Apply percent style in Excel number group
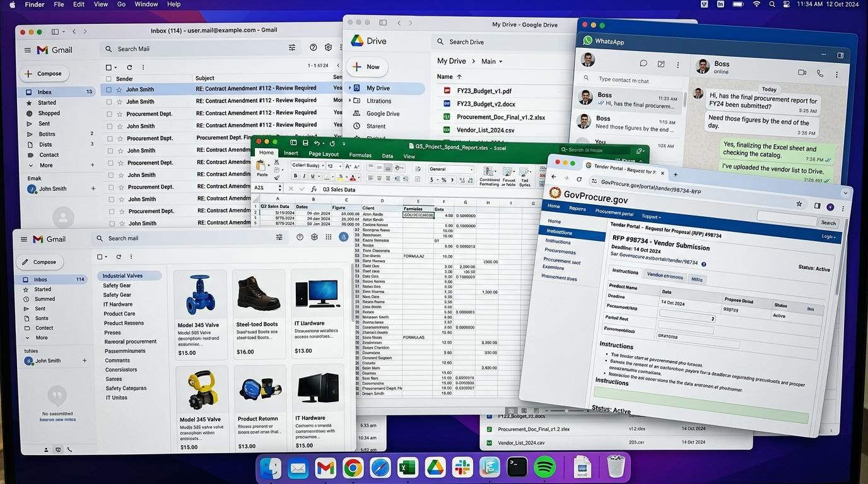 pyautogui.click(x=443, y=180)
